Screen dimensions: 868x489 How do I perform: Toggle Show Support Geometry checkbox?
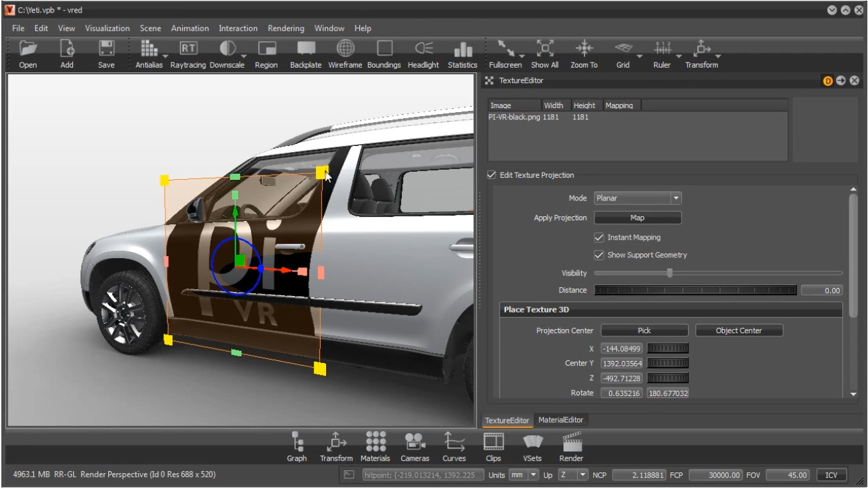[599, 255]
